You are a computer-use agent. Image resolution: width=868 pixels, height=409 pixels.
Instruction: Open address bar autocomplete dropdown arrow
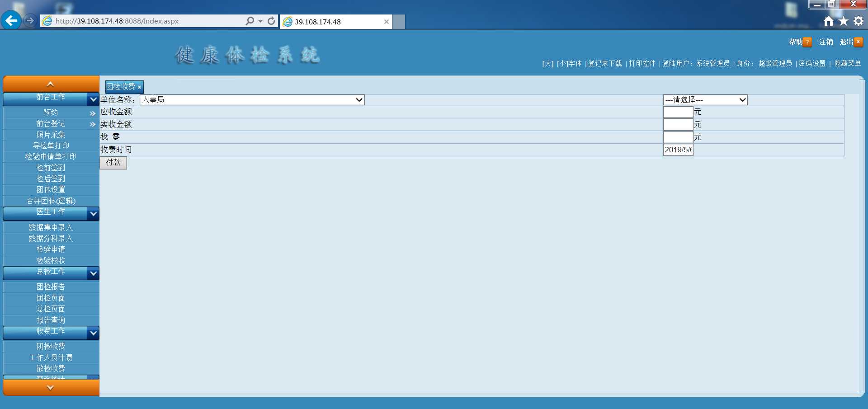(x=260, y=21)
